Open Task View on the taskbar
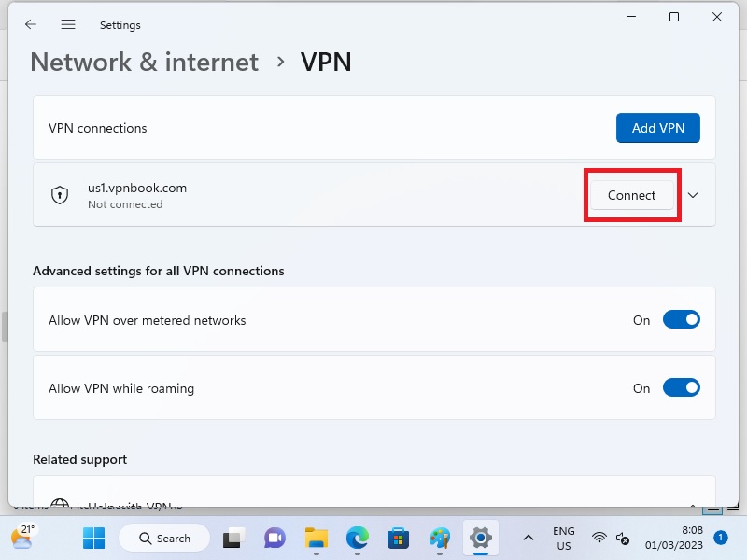Image resolution: width=747 pixels, height=560 pixels. (233, 539)
